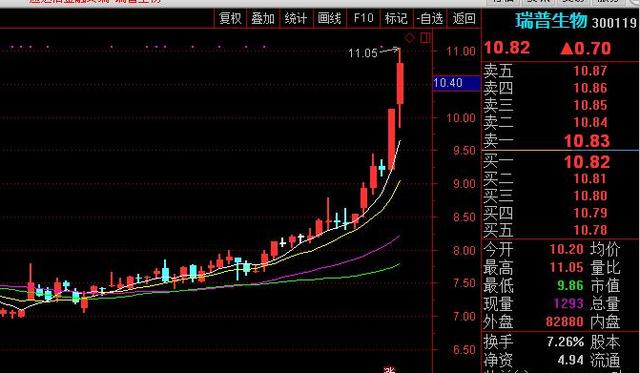This screenshot has height=373, width=640.
Task: Click the diamond icon above the chart
Action: 409,38
